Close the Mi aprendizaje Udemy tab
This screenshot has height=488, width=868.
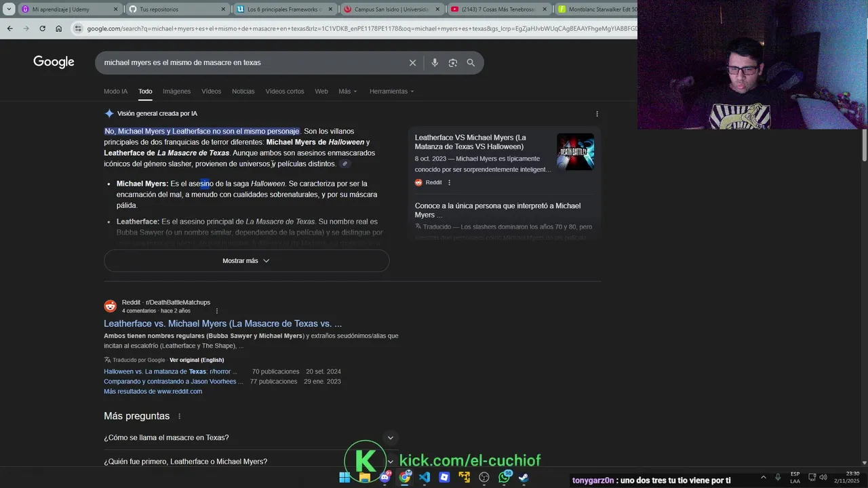pyautogui.click(x=115, y=9)
